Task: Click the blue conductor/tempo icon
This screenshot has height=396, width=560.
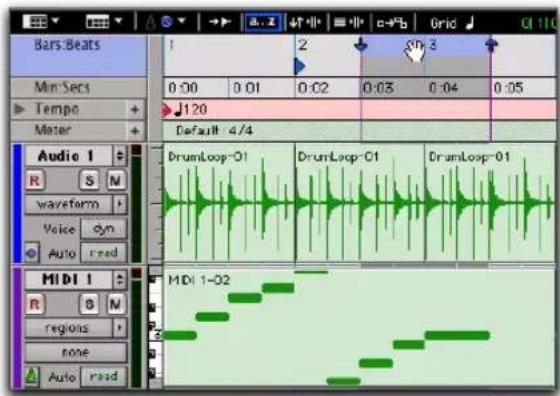Action: 167,22
